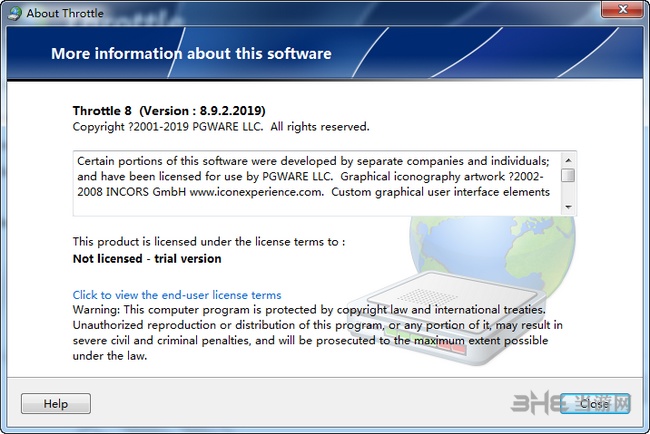The height and width of the screenshot is (434, 650).
Task: Click to view the end-user license terms
Action: pos(177,295)
